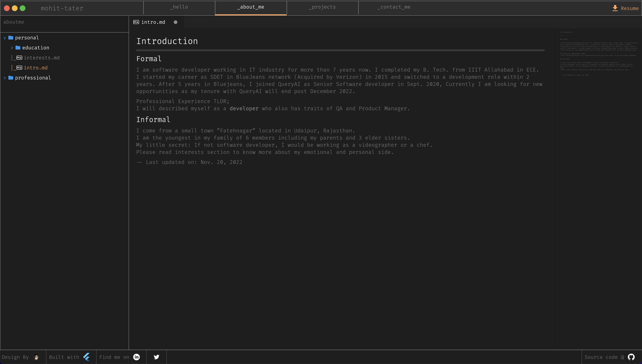Click the markdown icon for intro.md in sidebar

click(x=19, y=67)
